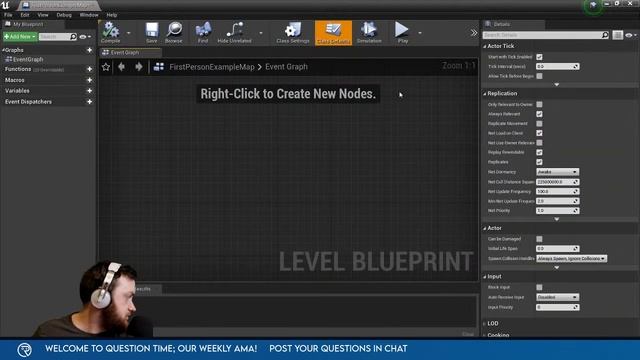
Task: Click the graph icon beside the breadcrumb
Action: click(159, 67)
